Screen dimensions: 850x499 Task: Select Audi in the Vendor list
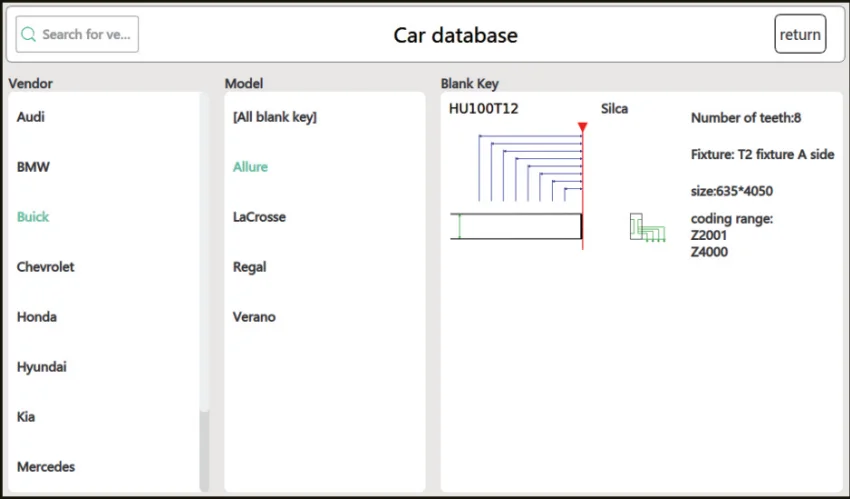click(31, 117)
